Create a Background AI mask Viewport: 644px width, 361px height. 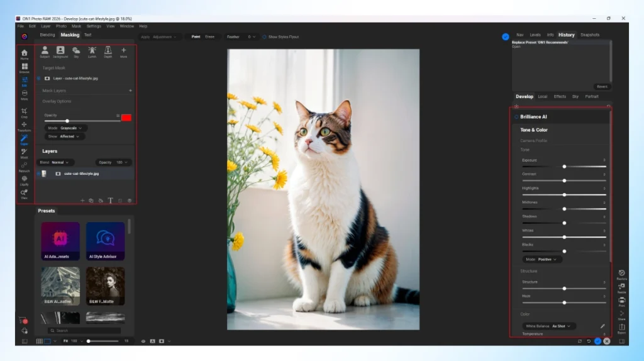(60, 52)
